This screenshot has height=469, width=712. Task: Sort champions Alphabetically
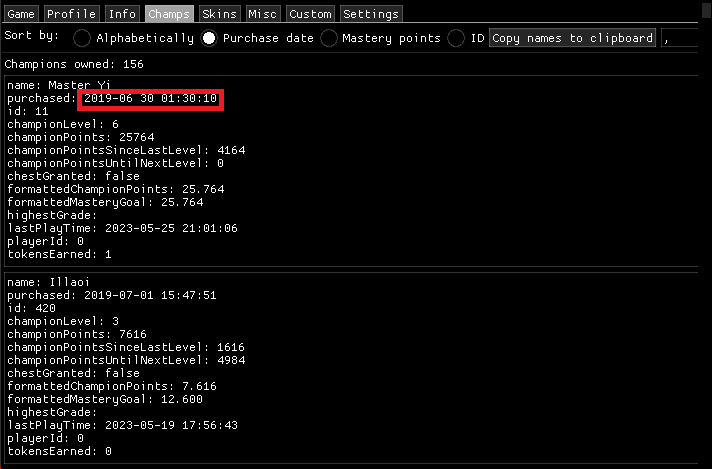(x=81, y=38)
